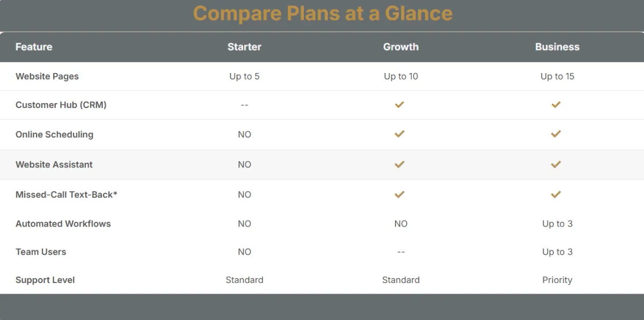Click Business checkmark for Missed-Call Text-Back
644x320 pixels.
tap(556, 194)
